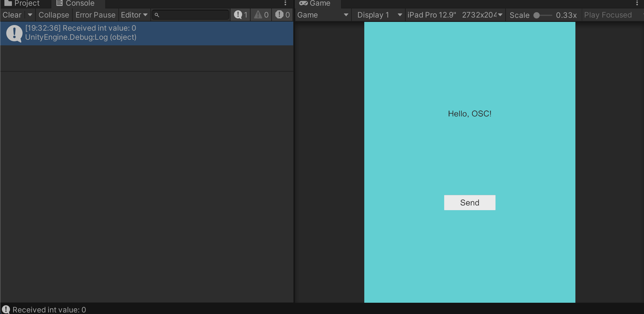Open the Play Focused dropdown
This screenshot has height=314, width=644.
pyautogui.click(x=612, y=15)
